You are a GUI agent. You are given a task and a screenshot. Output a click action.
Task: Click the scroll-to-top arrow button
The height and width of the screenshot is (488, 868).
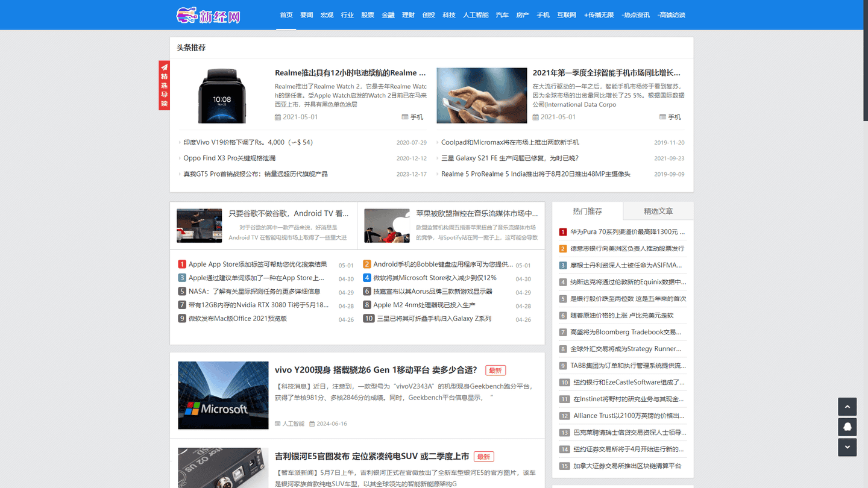[847, 407]
